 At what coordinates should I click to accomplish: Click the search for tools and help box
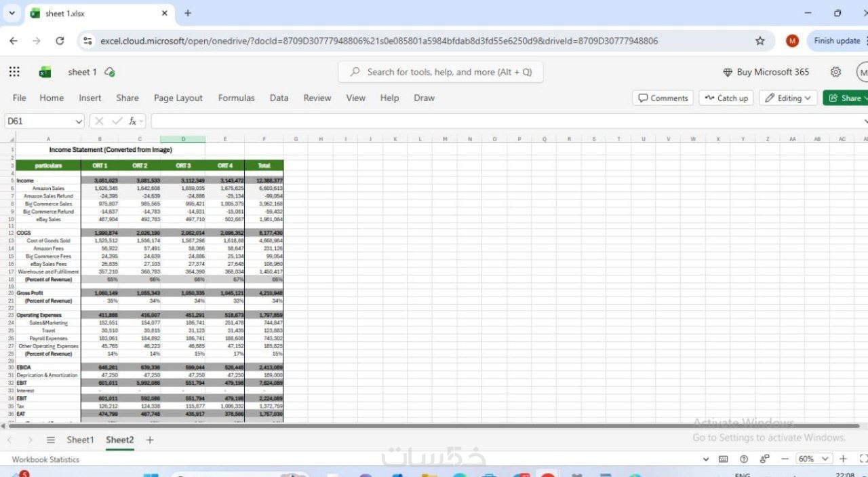pos(441,72)
